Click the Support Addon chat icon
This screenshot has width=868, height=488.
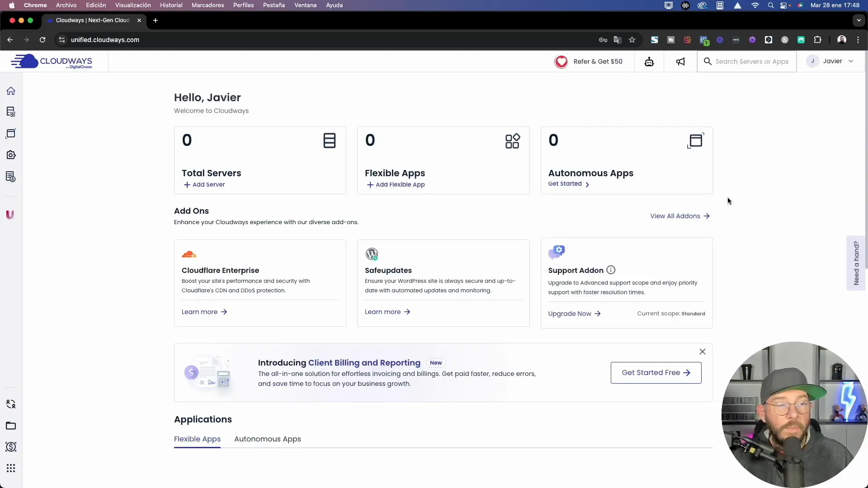[x=557, y=252]
